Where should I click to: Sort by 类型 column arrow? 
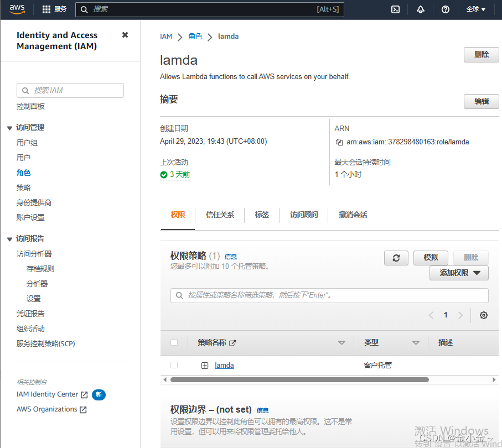[x=416, y=343]
